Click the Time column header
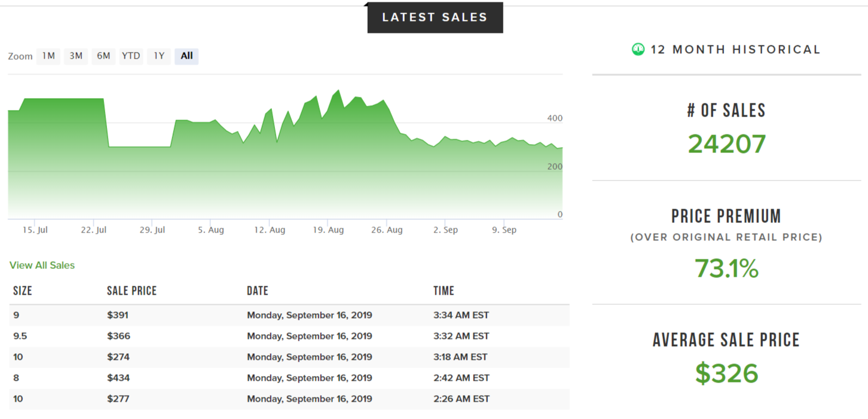 pyautogui.click(x=444, y=291)
